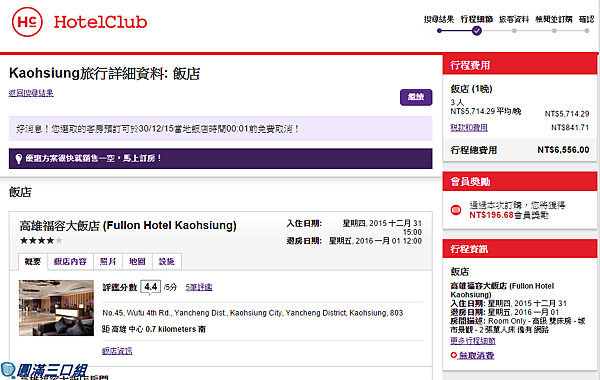Click the purple 優惠方案 urgency banner text
Screen dimensions: 600x380
click(x=94, y=158)
